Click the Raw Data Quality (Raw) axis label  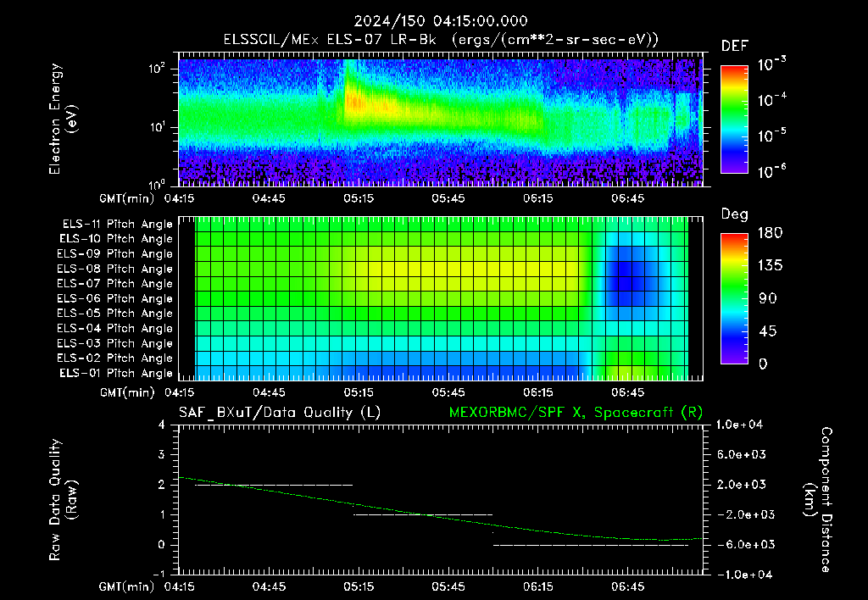click(x=63, y=500)
